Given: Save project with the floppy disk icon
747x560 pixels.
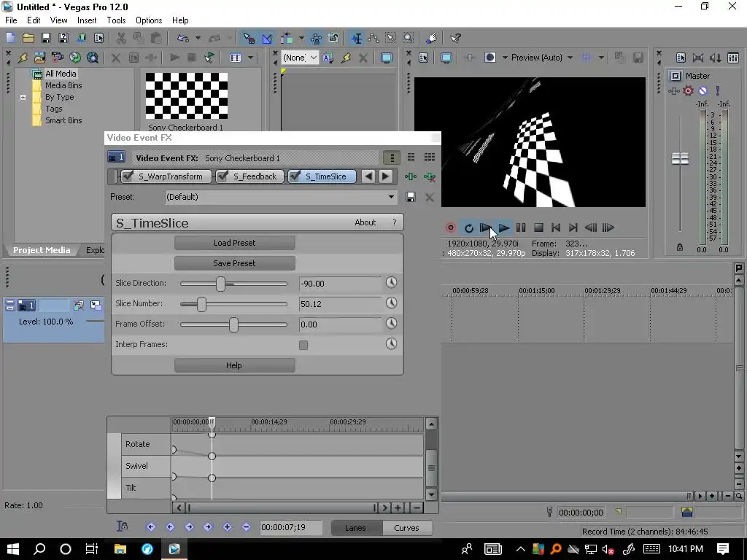Looking at the screenshot, I should (x=46, y=38).
